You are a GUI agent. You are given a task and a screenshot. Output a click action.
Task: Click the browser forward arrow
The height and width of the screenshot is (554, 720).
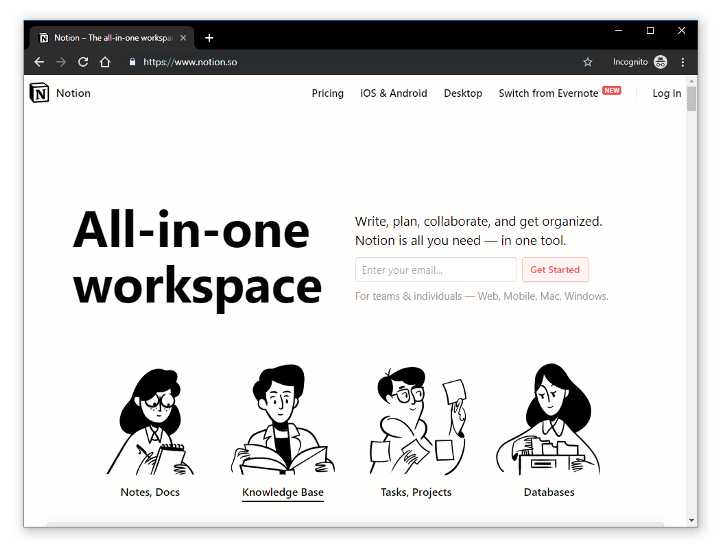click(x=61, y=62)
